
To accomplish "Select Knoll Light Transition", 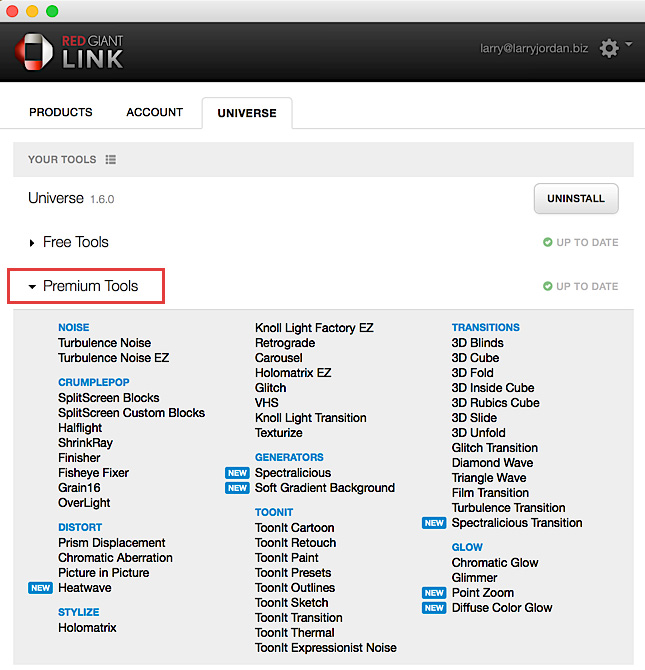I will coord(311,417).
